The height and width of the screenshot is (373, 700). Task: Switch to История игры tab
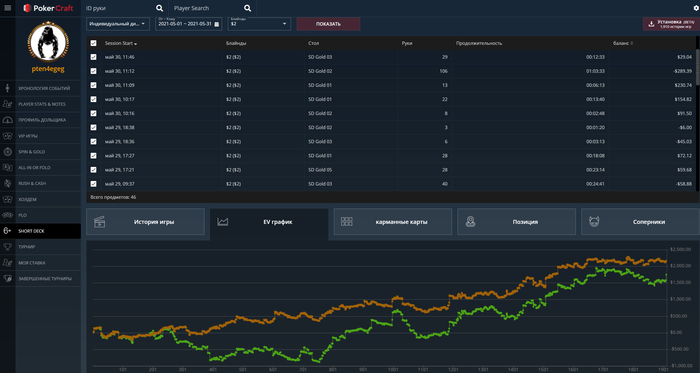(x=146, y=222)
